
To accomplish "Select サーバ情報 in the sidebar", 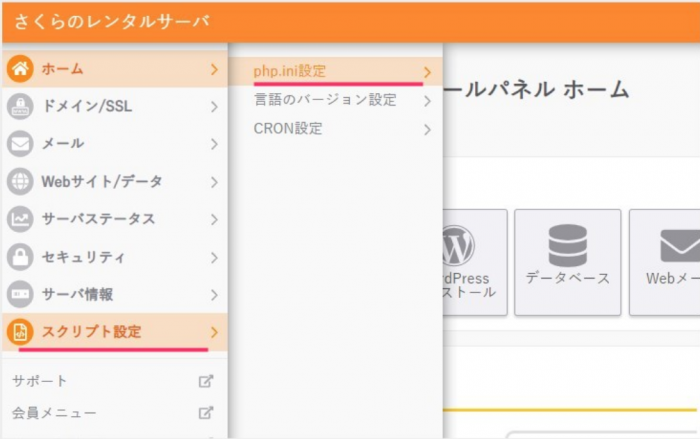I will [x=115, y=294].
